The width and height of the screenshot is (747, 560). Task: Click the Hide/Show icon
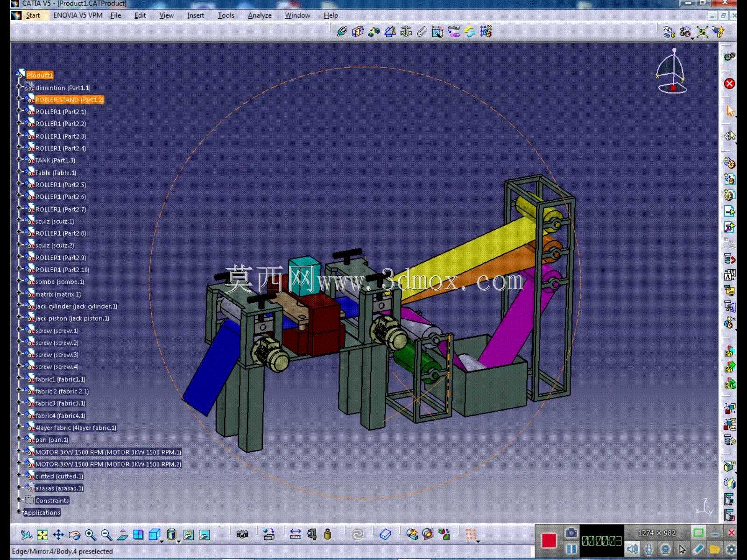[x=189, y=535]
